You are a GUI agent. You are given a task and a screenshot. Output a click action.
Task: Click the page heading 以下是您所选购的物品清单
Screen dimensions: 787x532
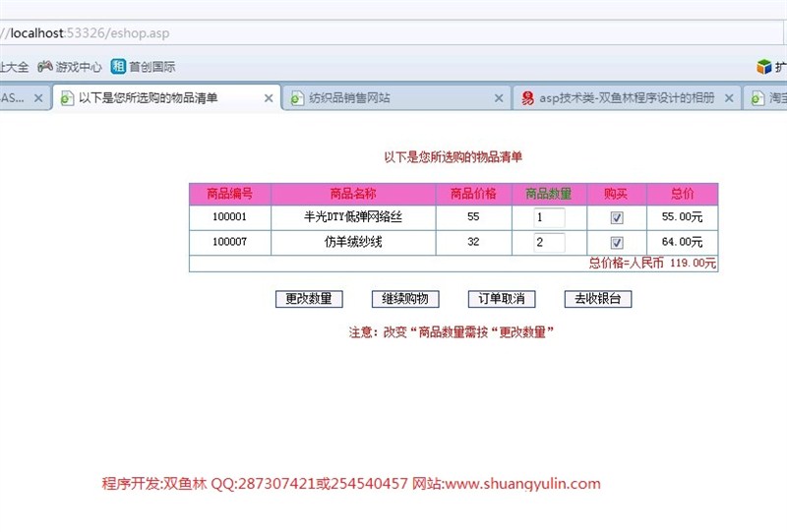[454, 157]
